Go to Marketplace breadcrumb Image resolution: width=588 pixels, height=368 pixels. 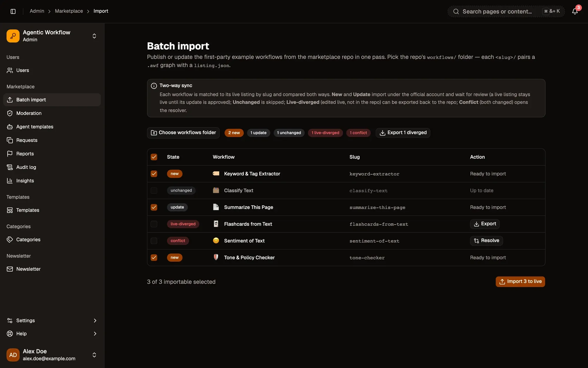click(69, 11)
